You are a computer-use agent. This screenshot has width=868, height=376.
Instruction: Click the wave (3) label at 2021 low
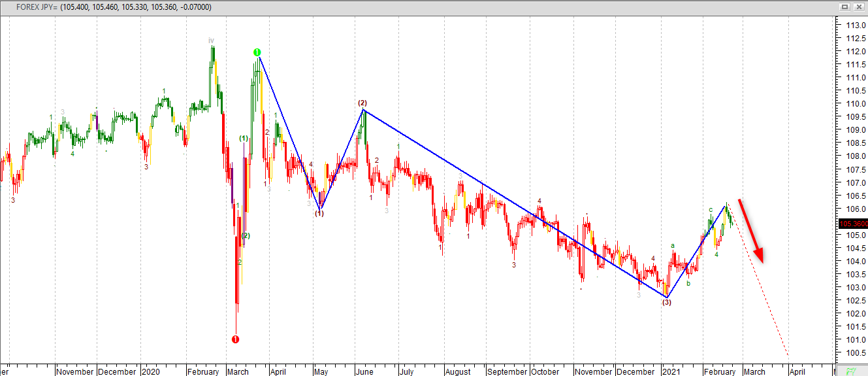coord(666,303)
